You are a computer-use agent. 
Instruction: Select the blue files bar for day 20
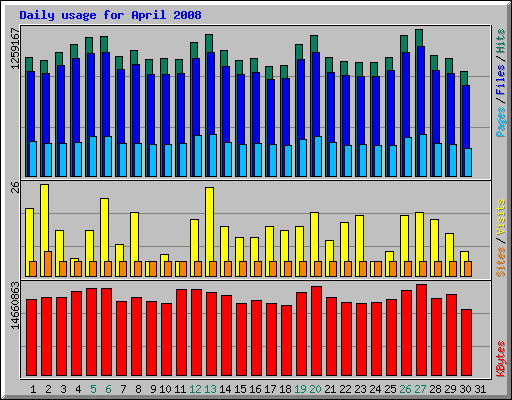point(316,93)
